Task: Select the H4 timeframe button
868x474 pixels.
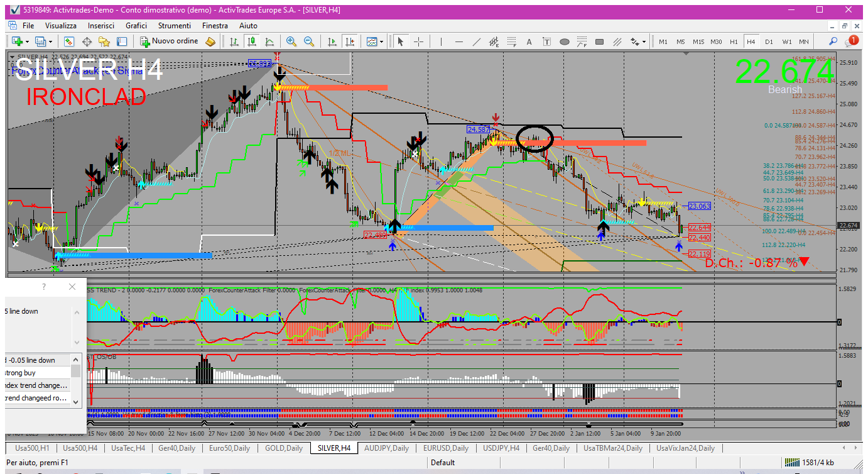Action: tap(751, 41)
